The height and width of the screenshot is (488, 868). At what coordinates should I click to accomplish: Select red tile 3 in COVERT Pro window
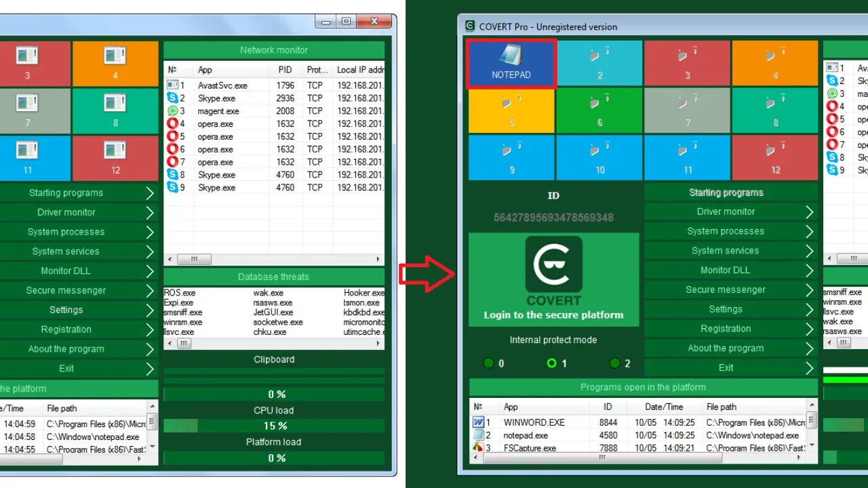tap(687, 64)
